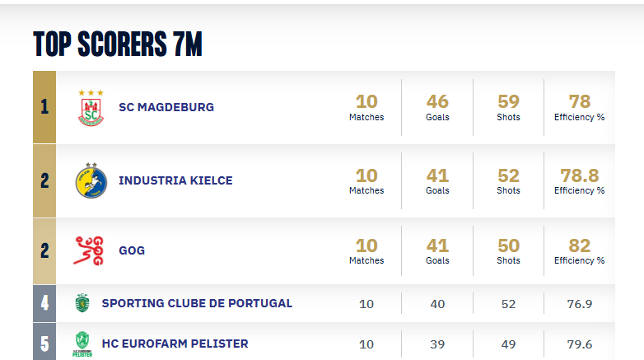This screenshot has height=360, width=644.
Task: Select the HC Eurofarm Pelister team name
Action: [175, 344]
